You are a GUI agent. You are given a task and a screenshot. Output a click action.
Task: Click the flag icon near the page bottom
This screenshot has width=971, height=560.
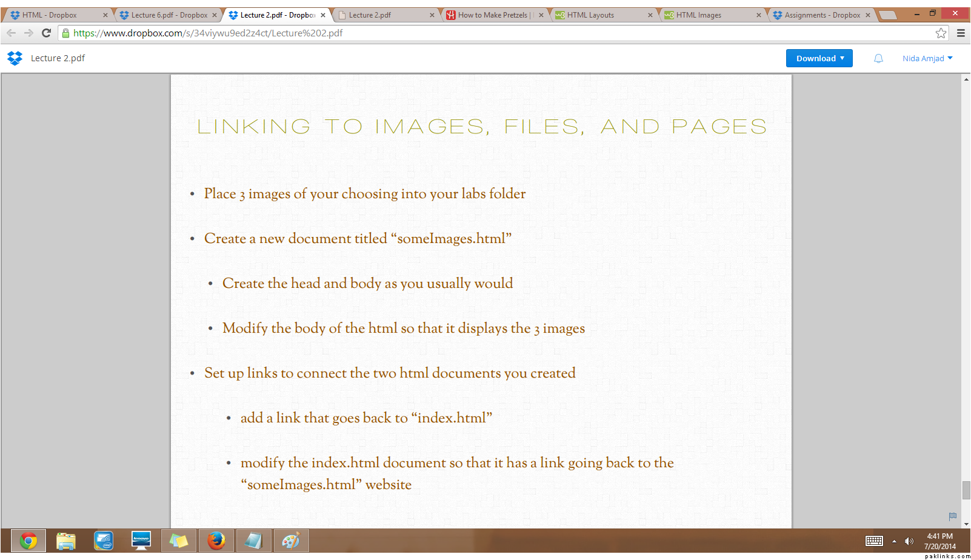click(952, 516)
